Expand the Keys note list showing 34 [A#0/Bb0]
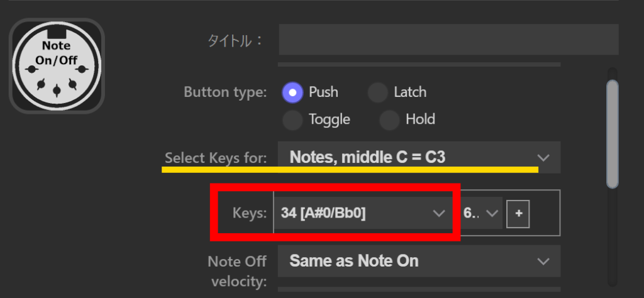 pyautogui.click(x=352, y=214)
